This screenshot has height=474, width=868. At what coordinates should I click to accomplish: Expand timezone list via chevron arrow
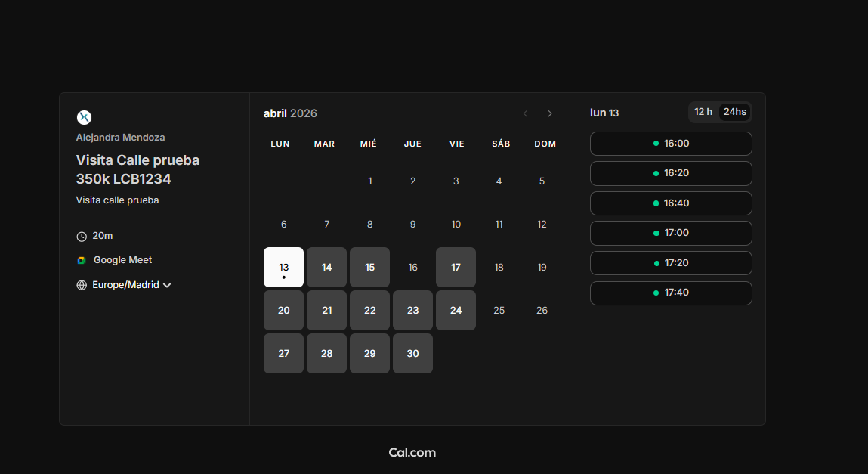click(x=167, y=286)
